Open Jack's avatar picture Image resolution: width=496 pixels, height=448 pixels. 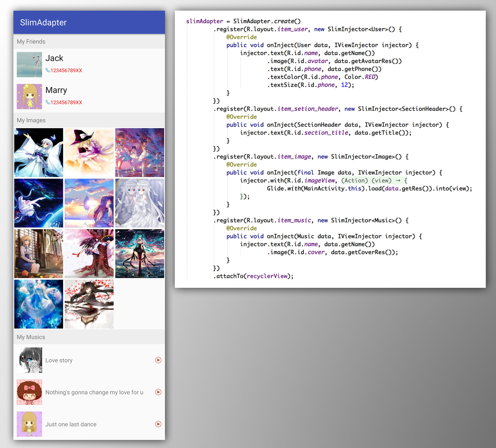pos(29,65)
